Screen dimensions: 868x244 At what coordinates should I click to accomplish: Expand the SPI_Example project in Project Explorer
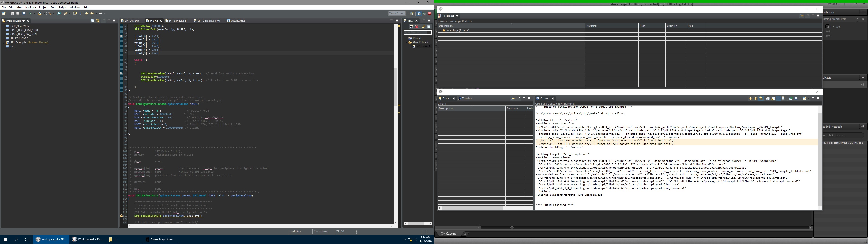4,42
